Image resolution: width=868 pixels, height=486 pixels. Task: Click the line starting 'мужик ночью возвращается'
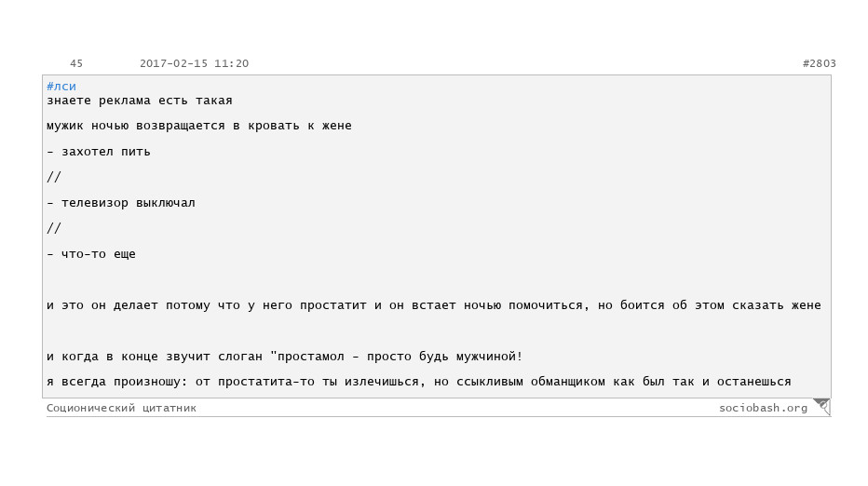pos(199,126)
